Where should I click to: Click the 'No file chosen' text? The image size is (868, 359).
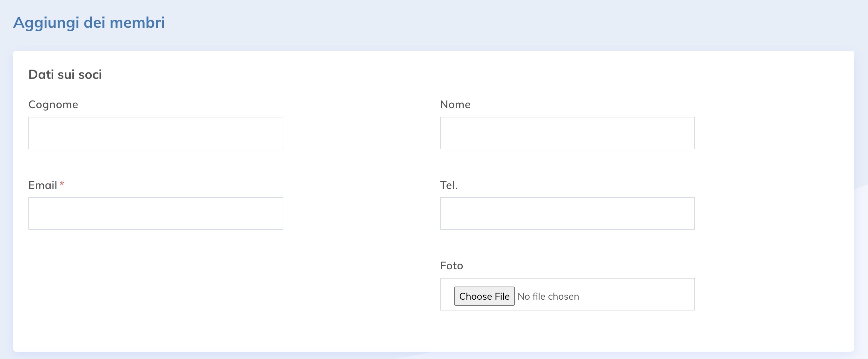(548, 296)
